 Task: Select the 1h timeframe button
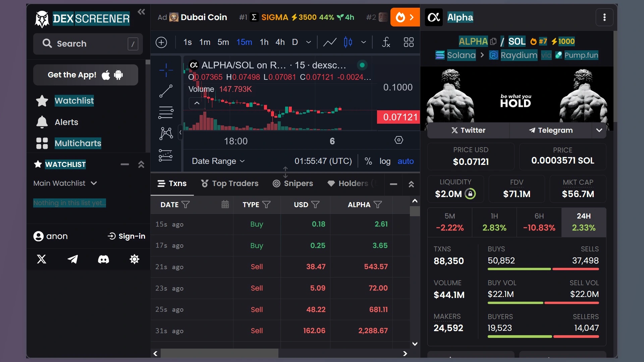264,43
